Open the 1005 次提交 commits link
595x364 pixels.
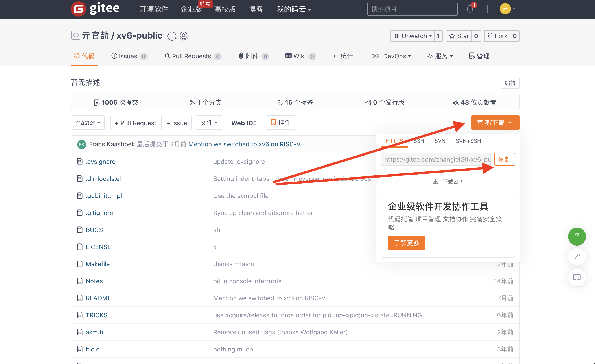pyautogui.click(x=116, y=102)
